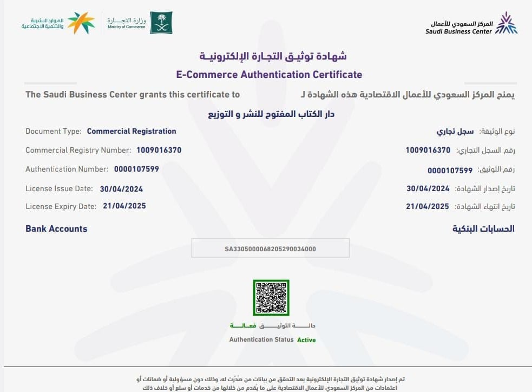Click the English "Bank Accounts" heading
The width and height of the screenshot is (532, 392).
coord(56,228)
